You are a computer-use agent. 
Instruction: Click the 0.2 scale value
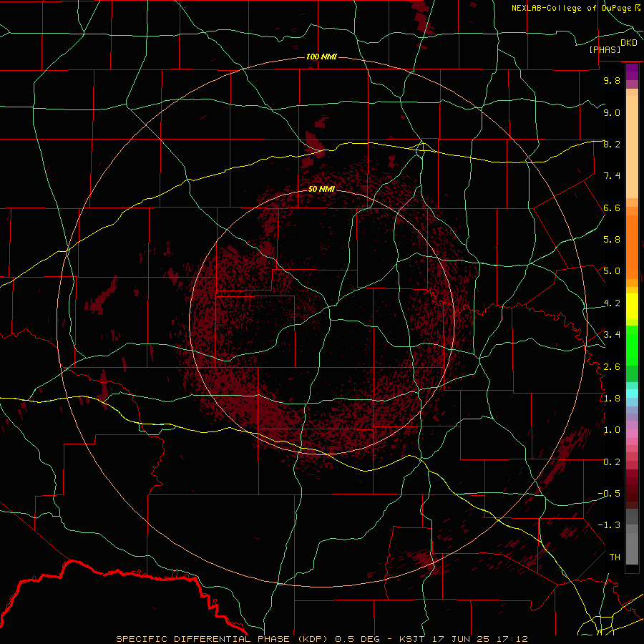(x=612, y=462)
